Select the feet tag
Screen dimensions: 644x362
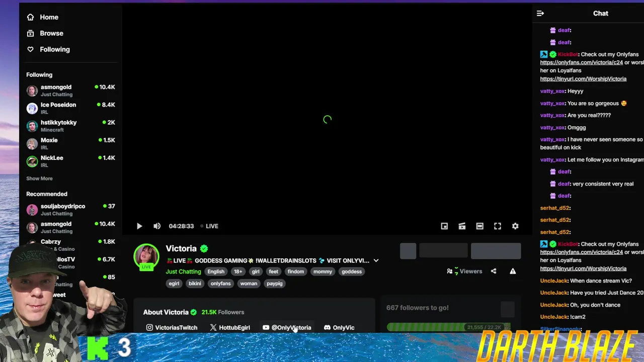[273, 271]
